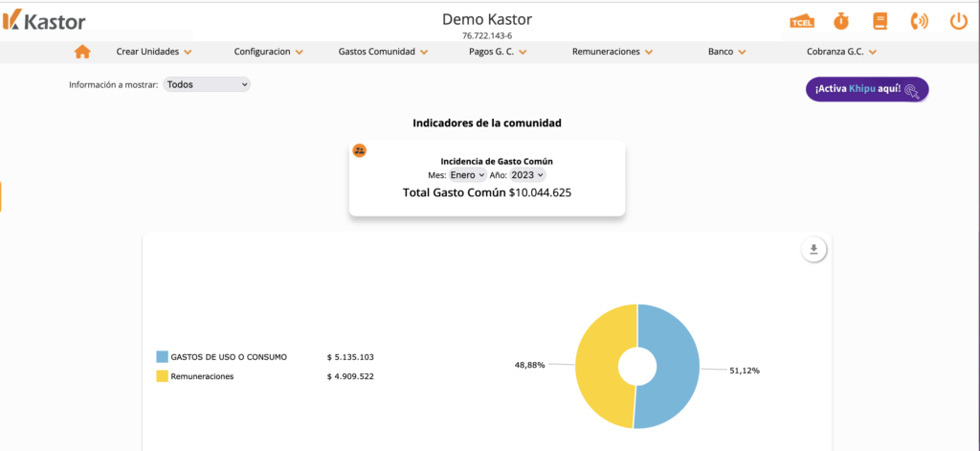Click the GASTOS DE USO O CONSUMO label
Viewport: 980px width, 451px height.
(x=229, y=357)
